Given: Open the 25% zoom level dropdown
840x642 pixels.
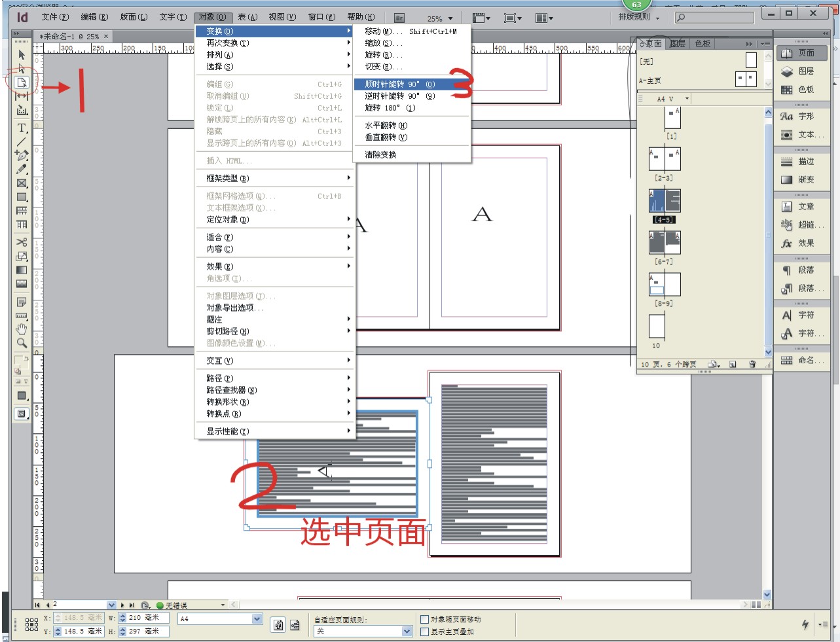Looking at the screenshot, I should [450, 18].
